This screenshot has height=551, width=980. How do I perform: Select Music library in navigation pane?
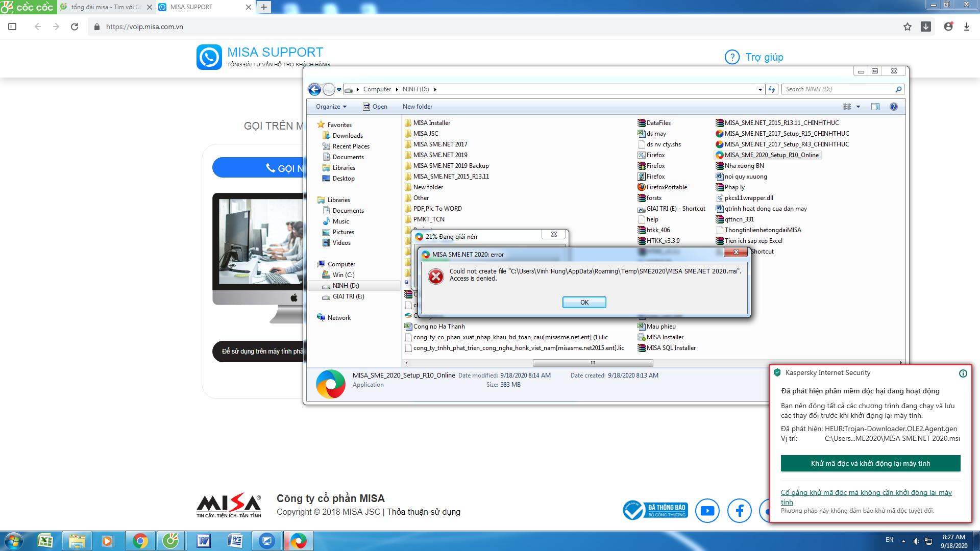(340, 221)
